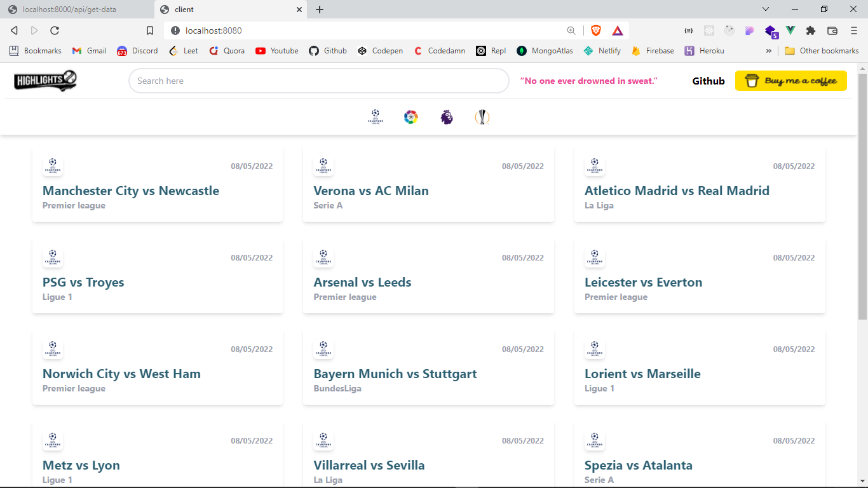Filter by La Liga icon
The height and width of the screenshot is (488, 868).
(411, 117)
